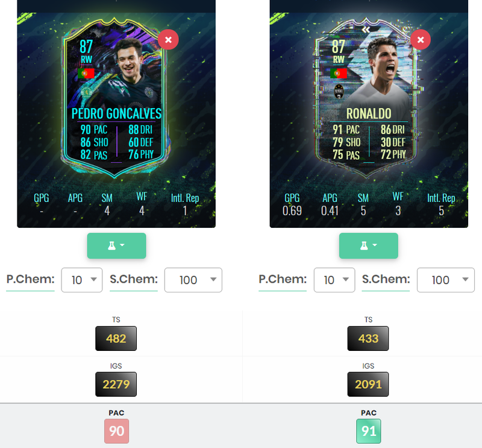Select the Pedro Goncalves player card
Image resolution: width=482 pixels, height=448 pixels.
coord(115,98)
